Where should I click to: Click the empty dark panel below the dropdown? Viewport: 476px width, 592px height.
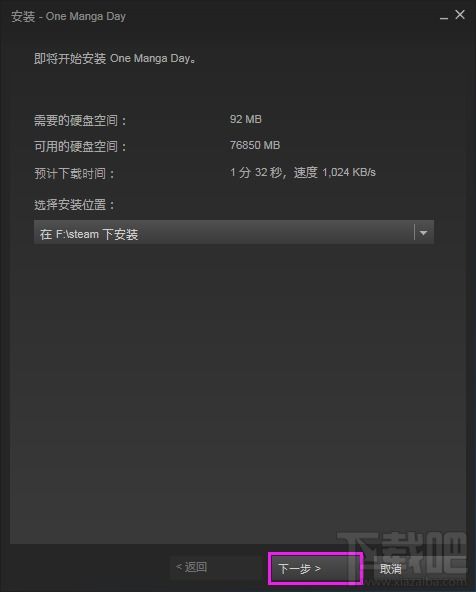coord(238,393)
